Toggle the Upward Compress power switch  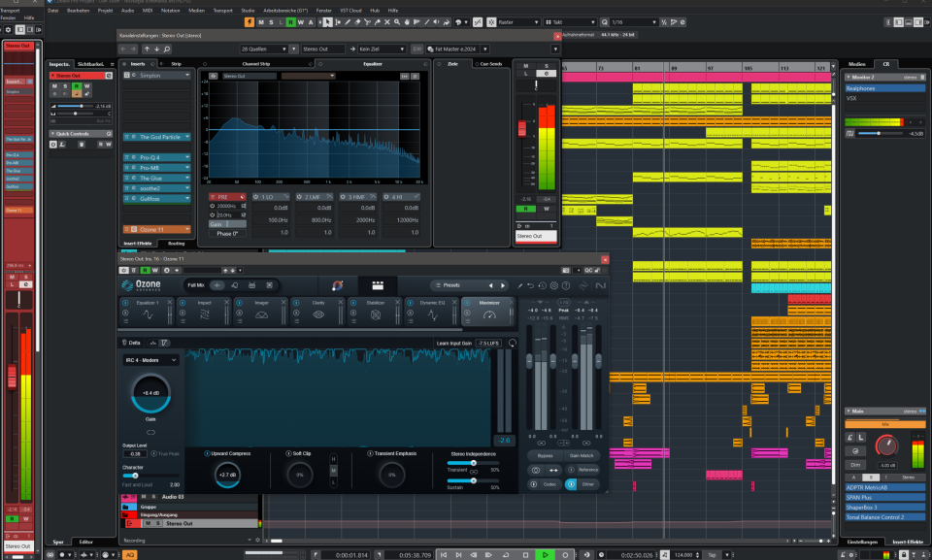coord(208,453)
